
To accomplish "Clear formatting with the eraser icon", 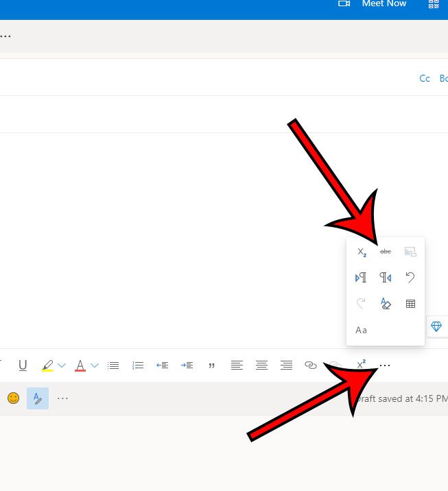I will click(386, 304).
